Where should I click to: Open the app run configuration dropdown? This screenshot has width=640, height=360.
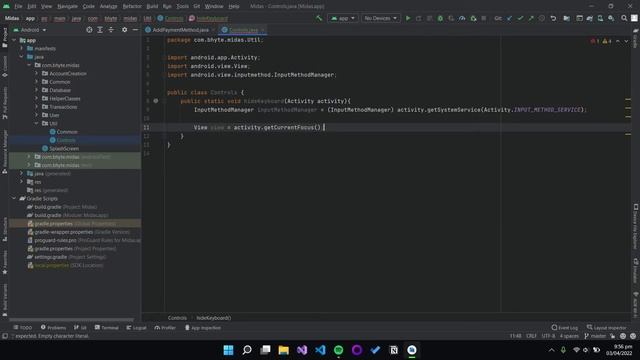(342, 18)
